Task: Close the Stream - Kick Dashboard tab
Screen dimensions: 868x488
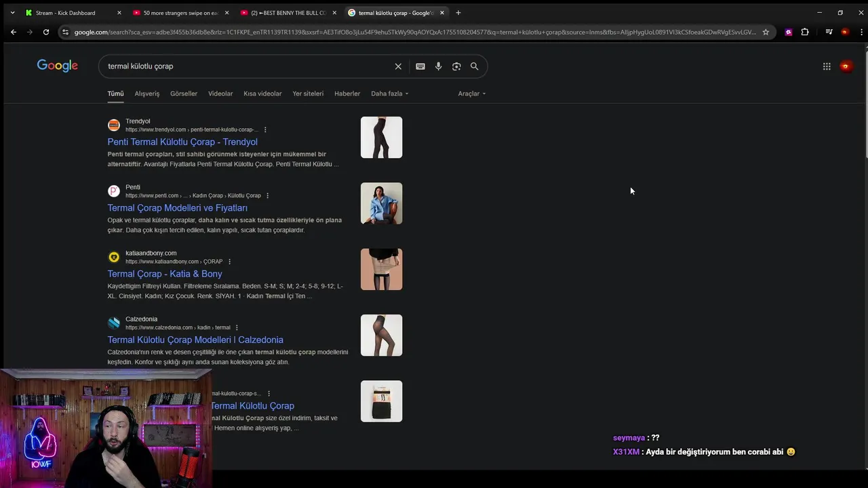Action: [x=119, y=13]
